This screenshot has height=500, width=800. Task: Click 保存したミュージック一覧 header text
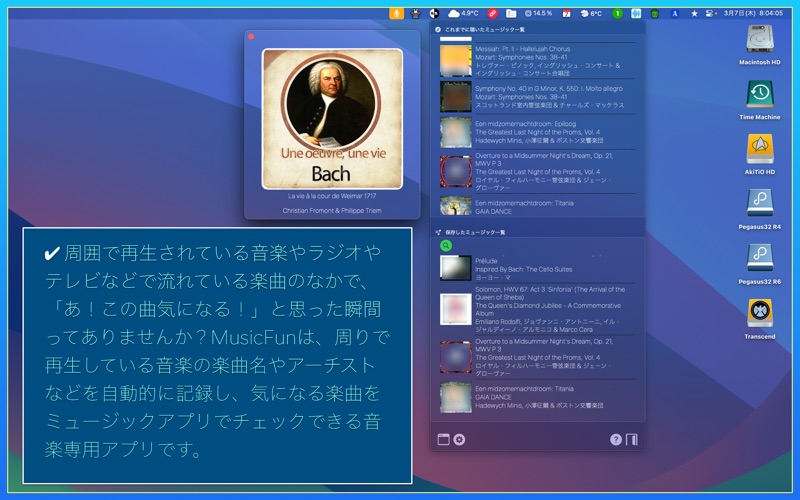[475, 232]
